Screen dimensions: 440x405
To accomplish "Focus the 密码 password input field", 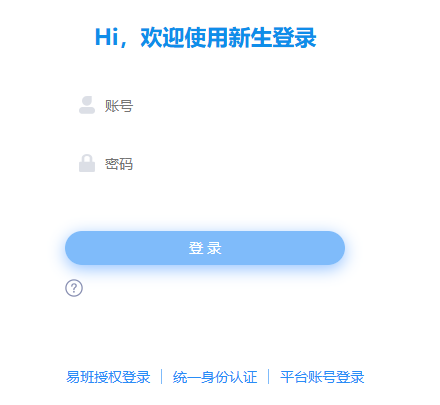I will 205,164.
